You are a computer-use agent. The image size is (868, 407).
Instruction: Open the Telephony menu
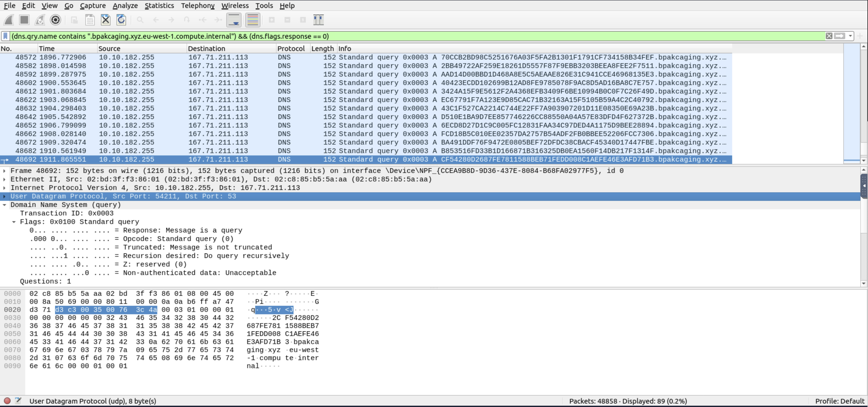click(198, 6)
